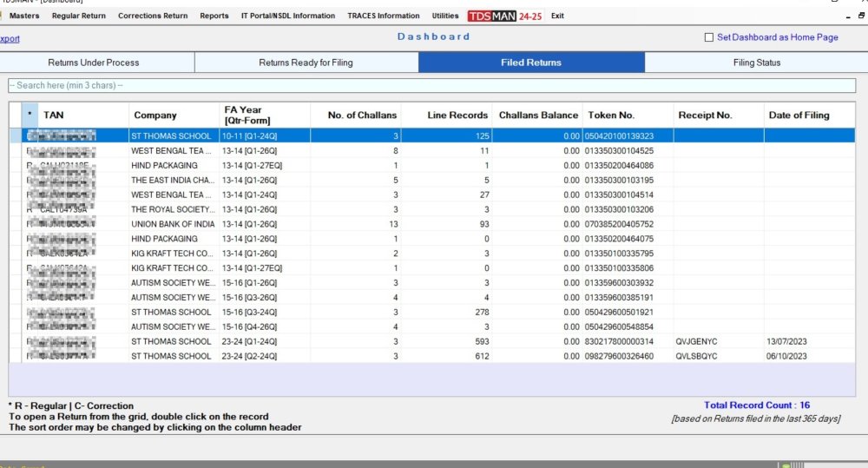Enable Set Dashboard as Home Page checkbox
Screen dimensions: 868x468
coord(709,37)
